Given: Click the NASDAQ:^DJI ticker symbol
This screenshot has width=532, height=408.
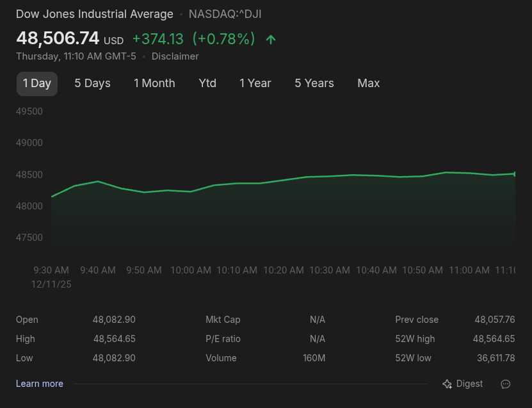Looking at the screenshot, I should 225,14.
